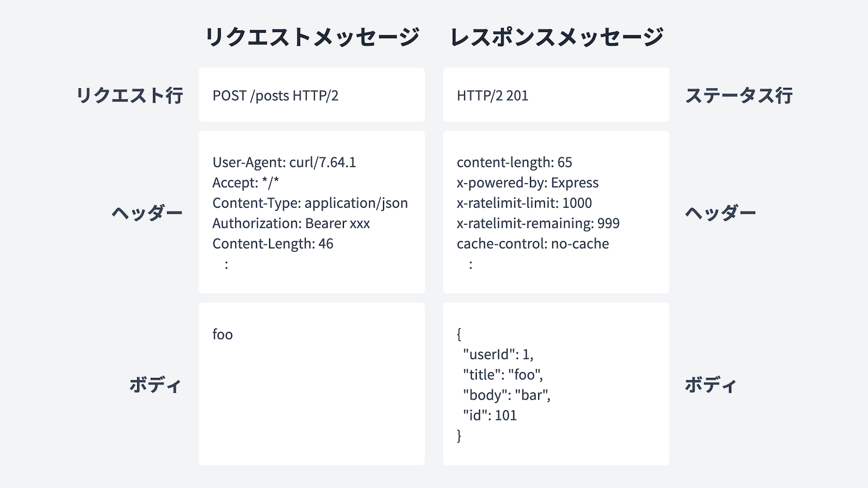Click the x-ratelimit-remaining: 999 line

coord(538,223)
